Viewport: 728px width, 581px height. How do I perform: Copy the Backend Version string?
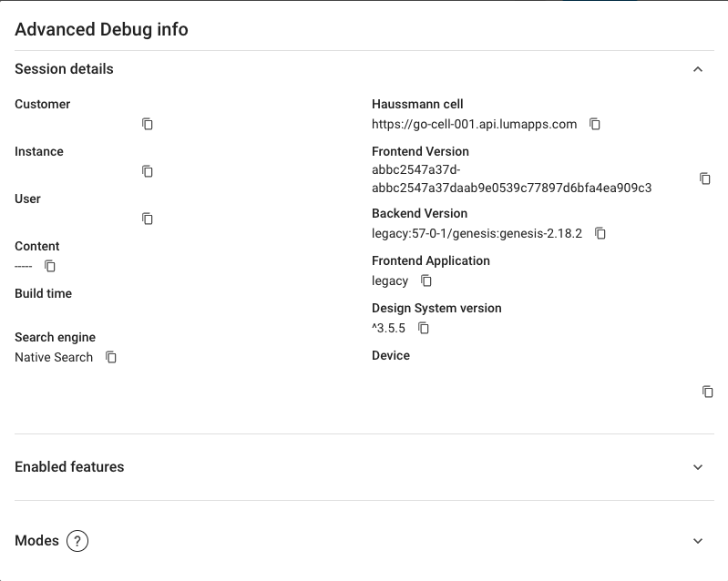point(600,233)
